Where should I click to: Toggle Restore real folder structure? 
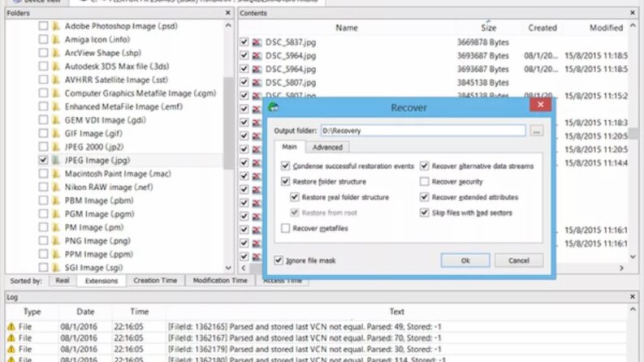click(x=295, y=197)
